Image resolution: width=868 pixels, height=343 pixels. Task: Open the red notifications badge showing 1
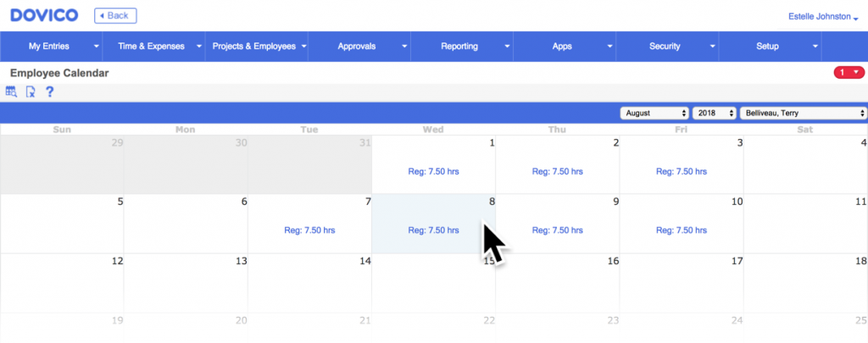pos(849,73)
